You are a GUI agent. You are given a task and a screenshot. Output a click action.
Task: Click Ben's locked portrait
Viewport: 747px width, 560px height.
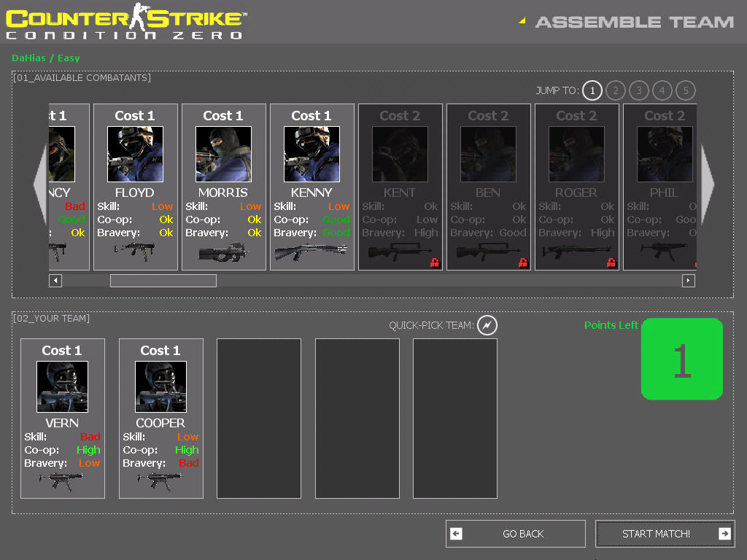tap(488, 155)
